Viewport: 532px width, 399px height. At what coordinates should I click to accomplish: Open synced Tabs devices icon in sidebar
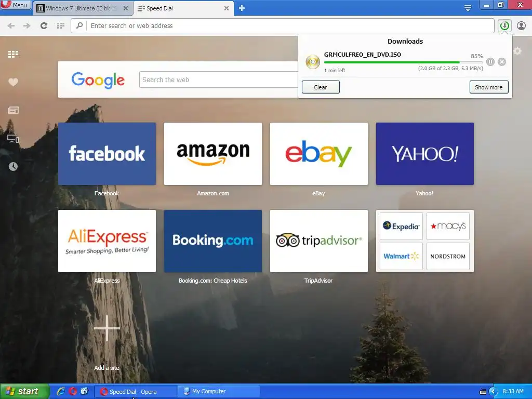(x=13, y=138)
